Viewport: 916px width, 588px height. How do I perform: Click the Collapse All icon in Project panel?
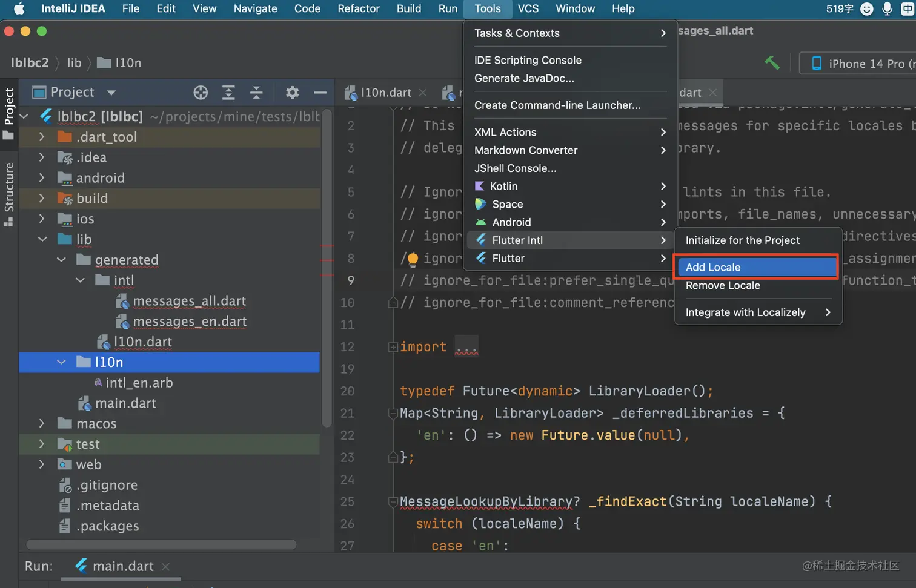pyautogui.click(x=256, y=93)
